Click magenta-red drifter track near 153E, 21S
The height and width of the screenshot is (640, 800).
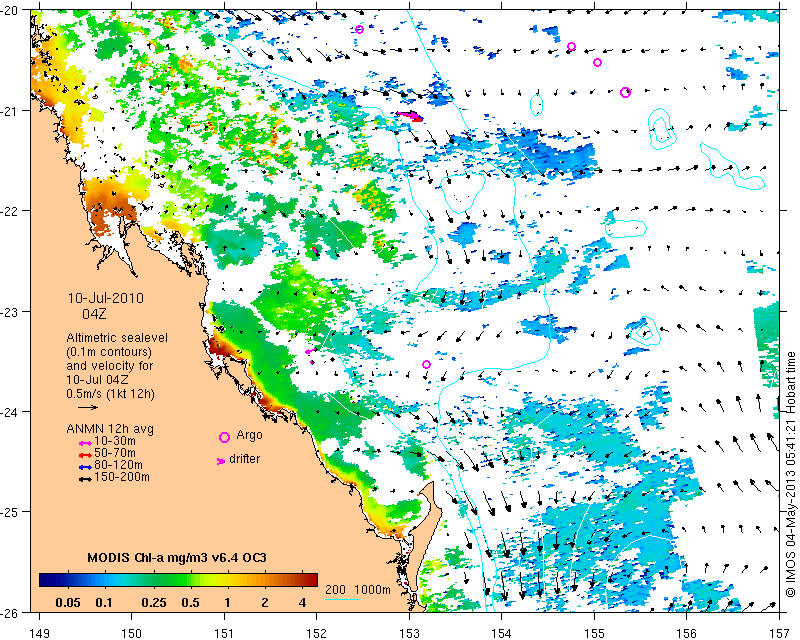tap(410, 116)
